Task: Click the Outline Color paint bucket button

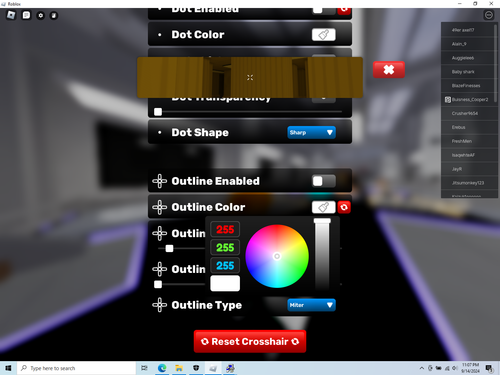Action: (x=324, y=207)
